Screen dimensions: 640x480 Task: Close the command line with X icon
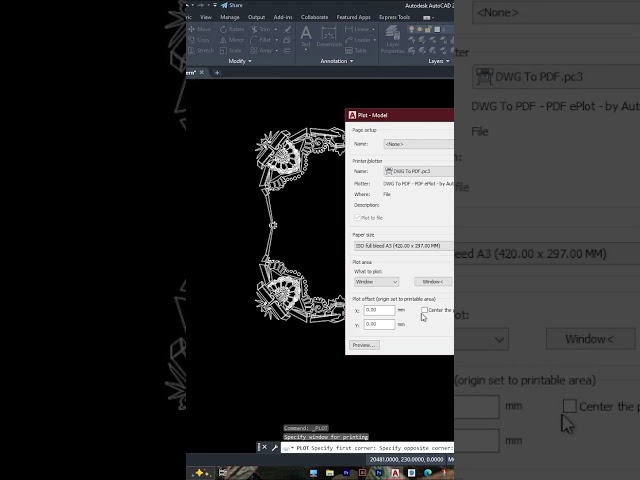point(264,447)
